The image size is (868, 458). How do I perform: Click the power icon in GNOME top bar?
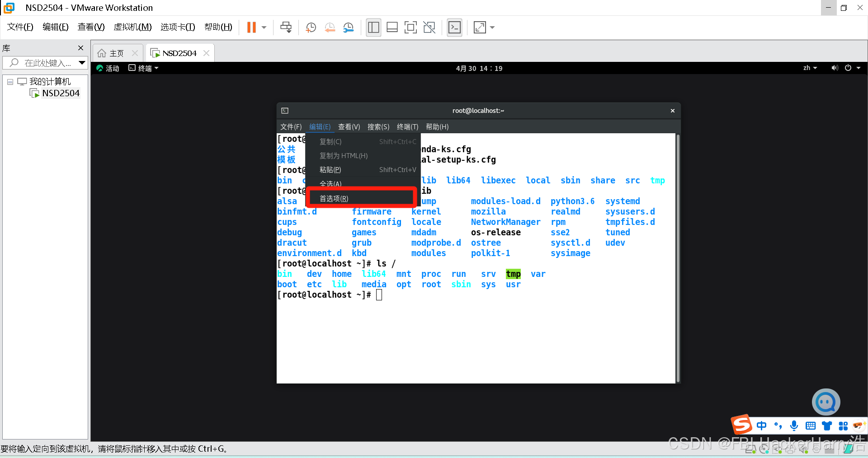848,68
